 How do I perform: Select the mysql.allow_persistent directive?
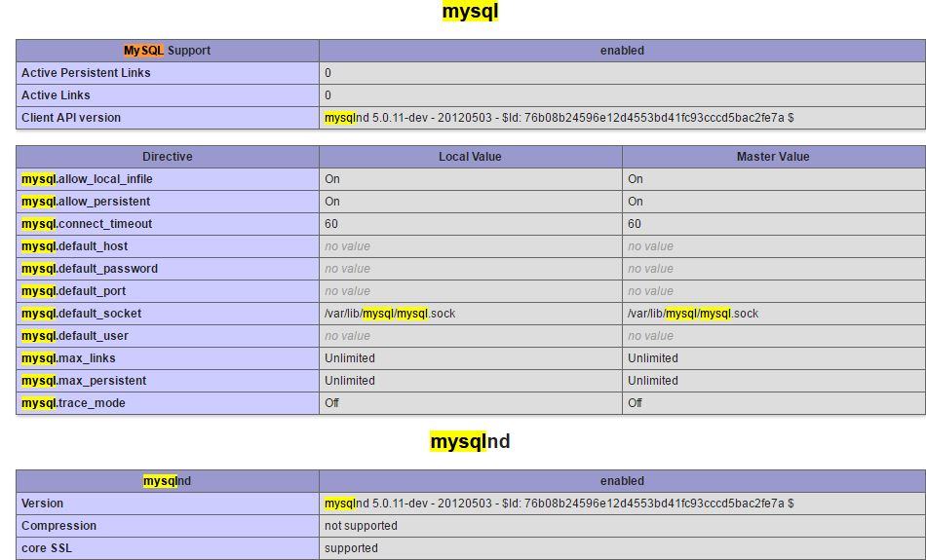[86, 202]
